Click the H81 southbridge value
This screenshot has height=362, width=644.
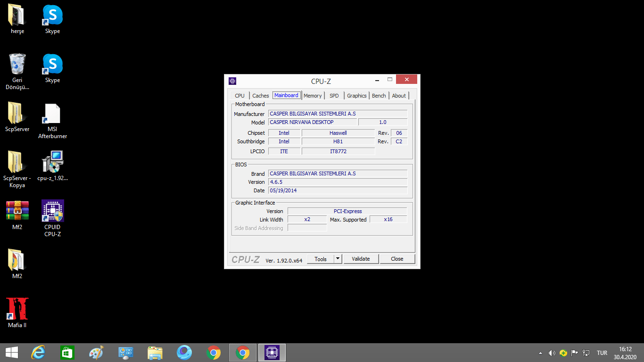[338, 141]
